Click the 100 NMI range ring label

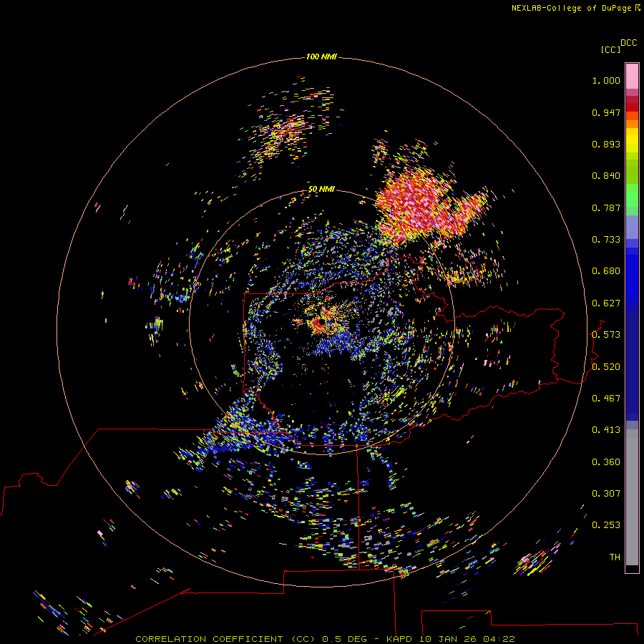pyautogui.click(x=321, y=57)
